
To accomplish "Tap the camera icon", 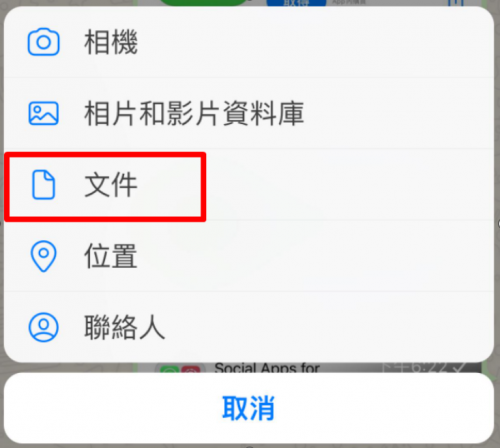I will [44, 42].
